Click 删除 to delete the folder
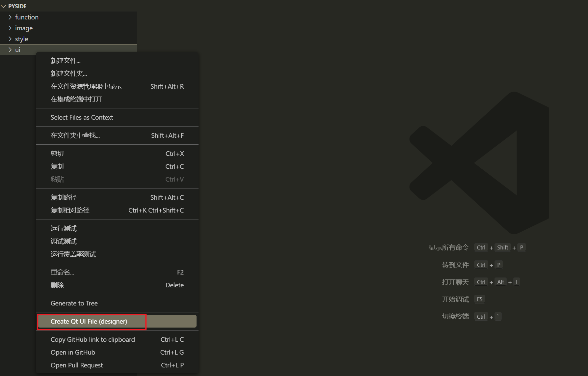 [x=57, y=285]
